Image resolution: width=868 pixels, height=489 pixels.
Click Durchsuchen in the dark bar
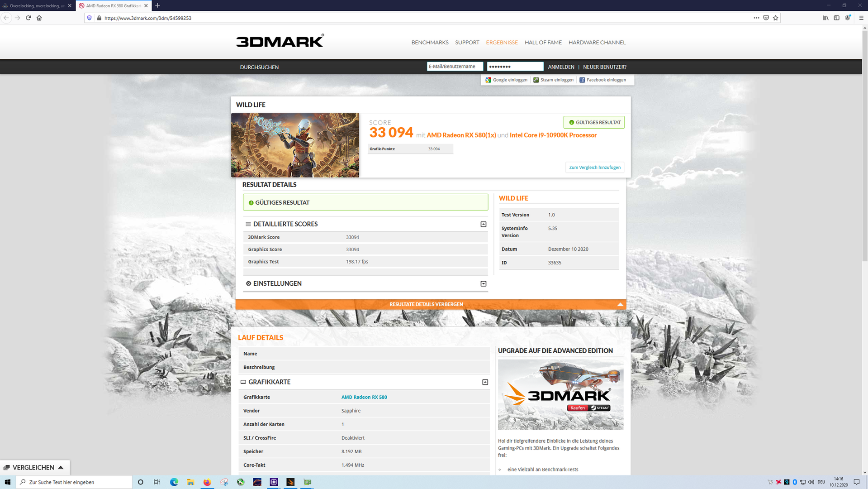pyautogui.click(x=259, y=67)
